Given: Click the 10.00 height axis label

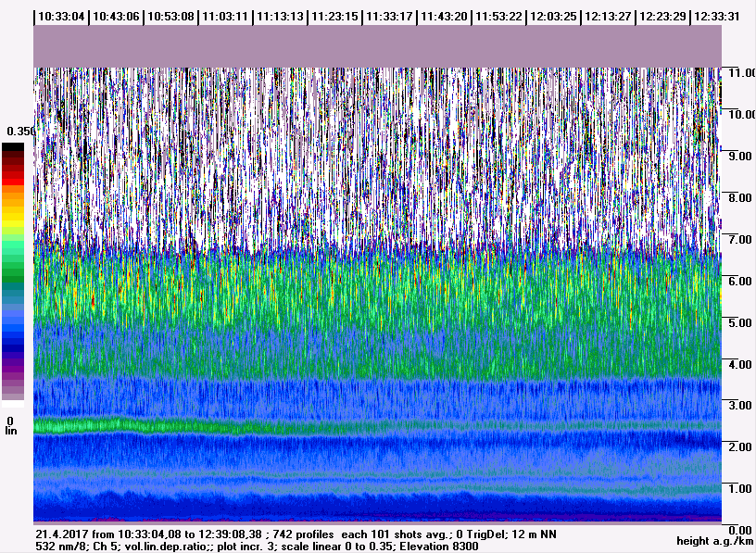Looking at the screenshot, I should click(741, 114).
